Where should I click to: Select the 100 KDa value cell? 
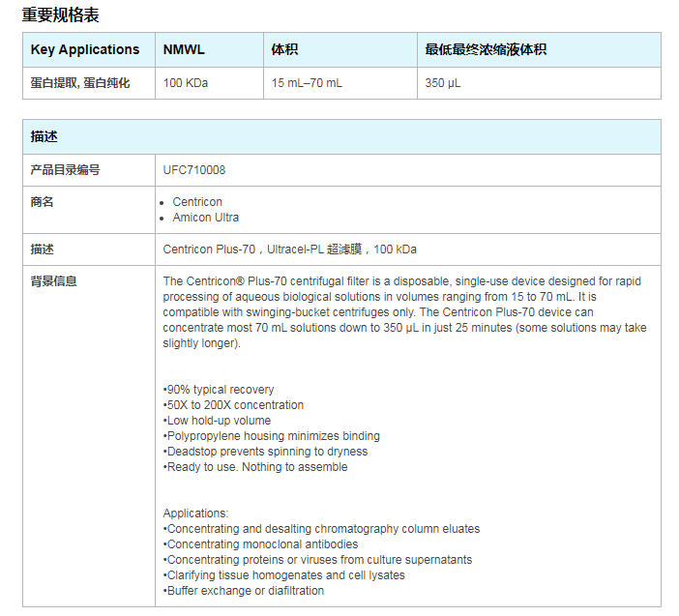point(186,83)
